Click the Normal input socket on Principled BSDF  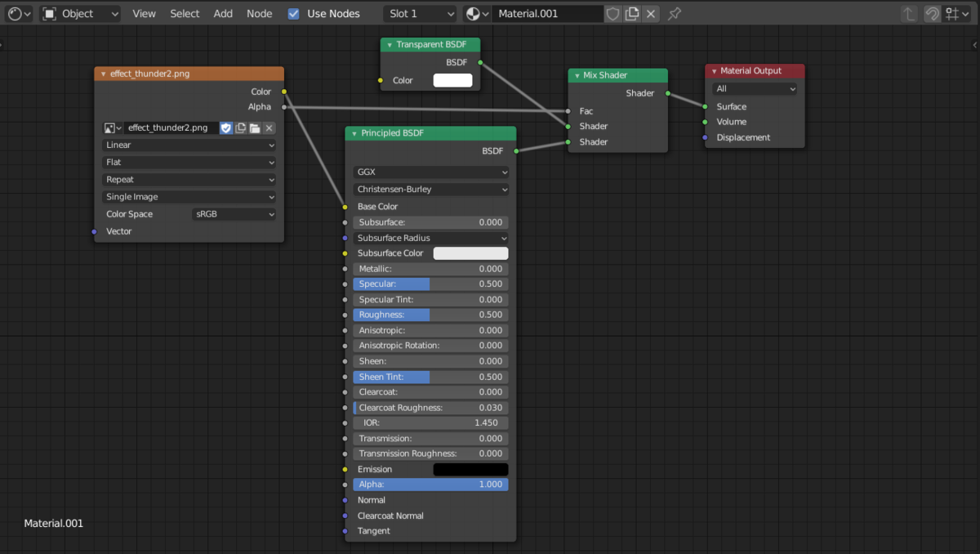[x=345, y=500]
